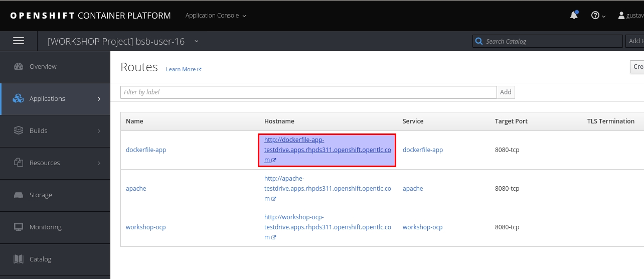Expand the project selector dropdown
The height and width of the screenshot is (279, 644).
coord(196,41)
